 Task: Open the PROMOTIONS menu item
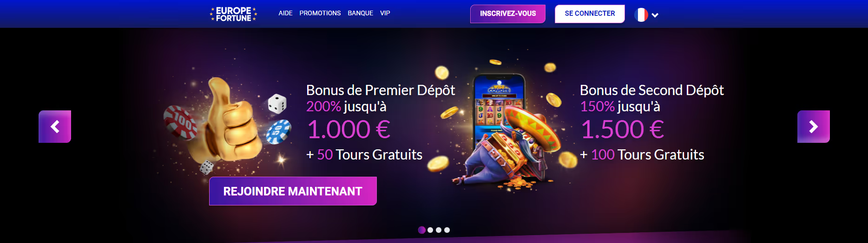(x=320, y=13)
